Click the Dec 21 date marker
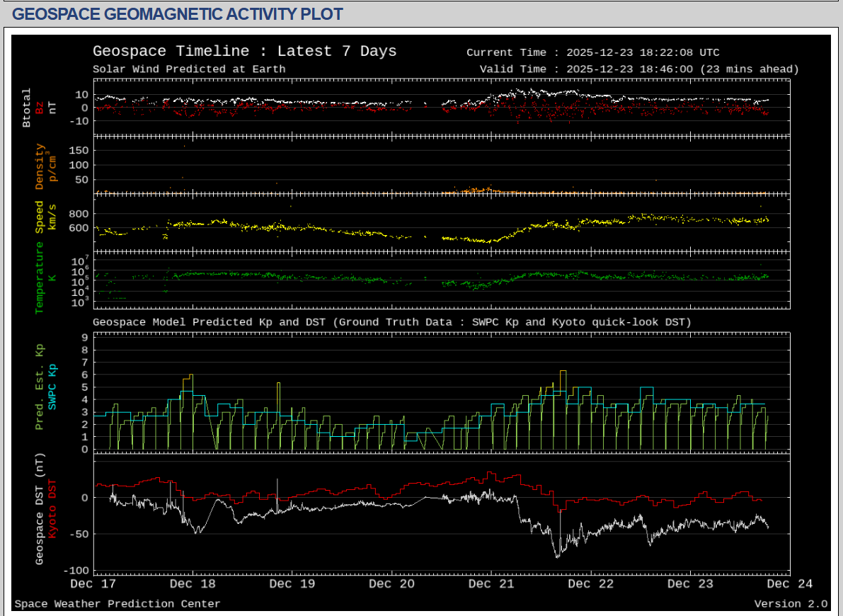Screen dimensions: 843x616 491,584
